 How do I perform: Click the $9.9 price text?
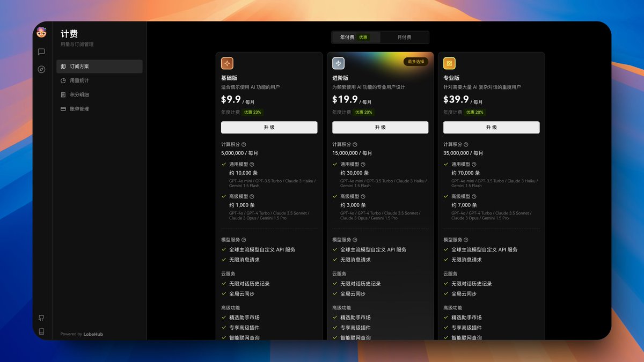(x=231, y=99)
